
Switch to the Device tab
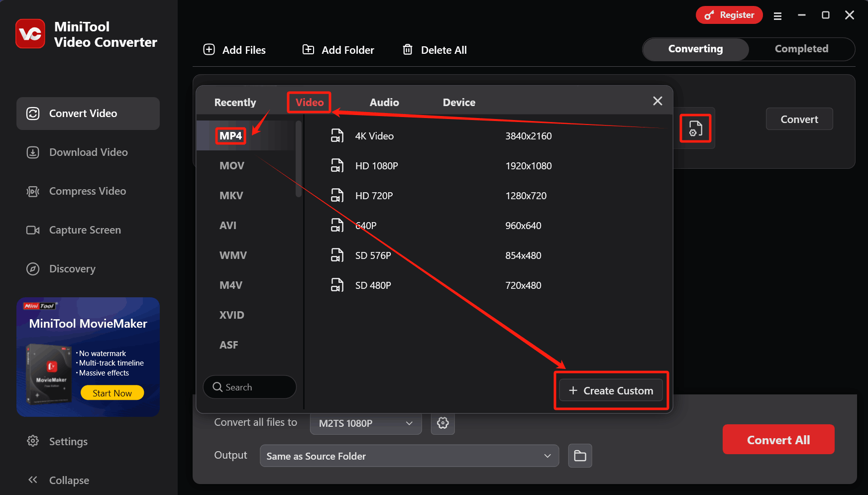click(x=459, y=103)
